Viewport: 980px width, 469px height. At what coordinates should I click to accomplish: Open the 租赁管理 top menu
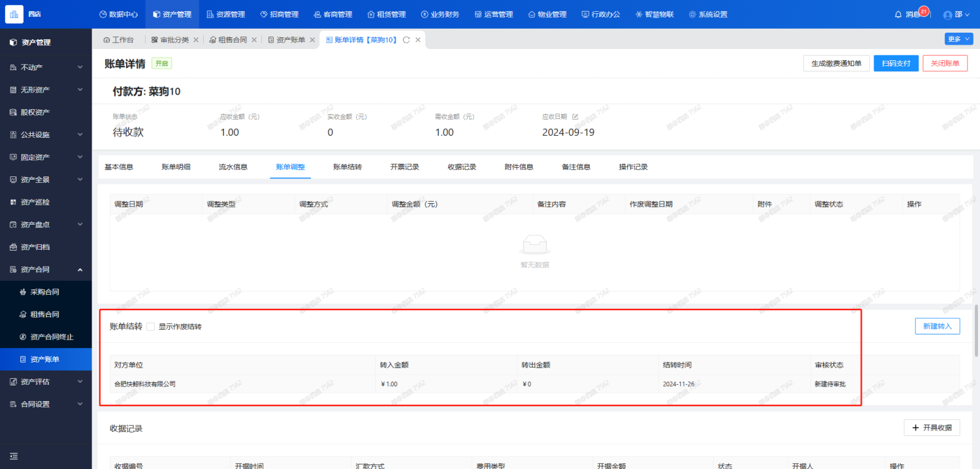[386, 14]
